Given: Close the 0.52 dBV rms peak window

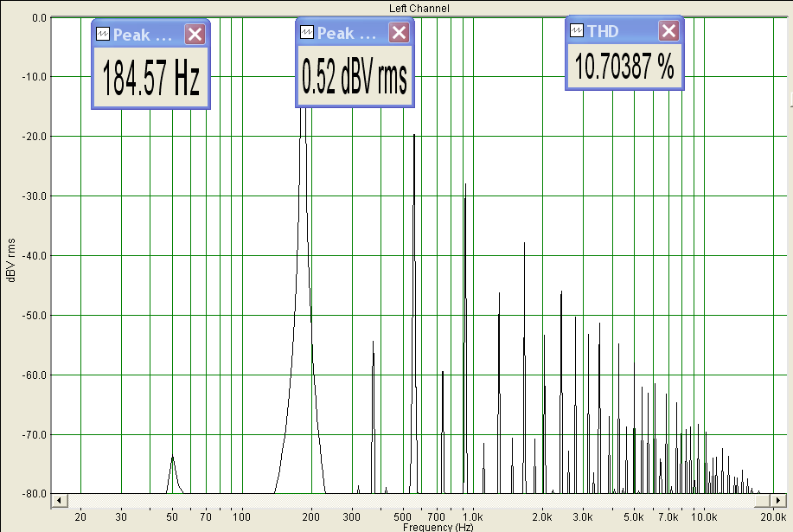Looking at the screenshot, I should (399, 33).
